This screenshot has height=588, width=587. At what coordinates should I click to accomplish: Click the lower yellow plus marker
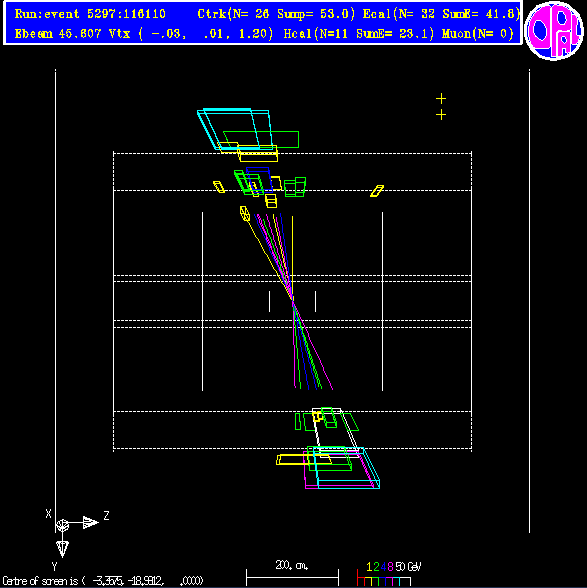tap(441, 115)
